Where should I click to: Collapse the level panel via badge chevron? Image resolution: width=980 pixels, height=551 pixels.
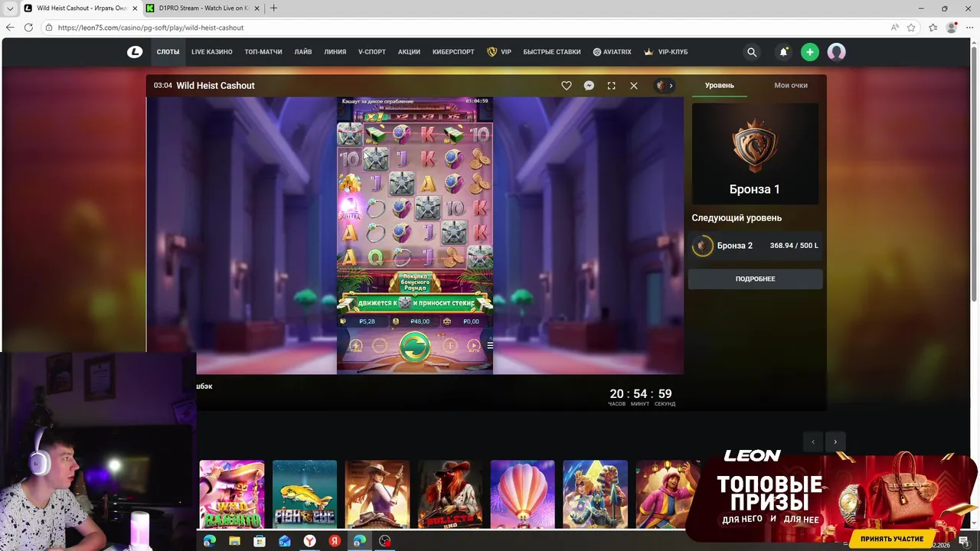pyautogui.click(x=665, y=86)
